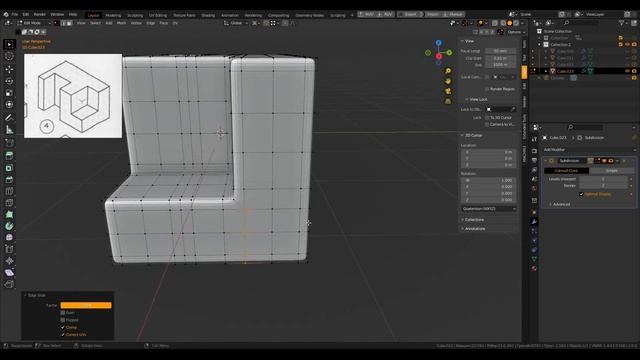Open Quaternion rotation mode dropdown
This screenshot has width=640, height=360.
[x=489, y=209]
